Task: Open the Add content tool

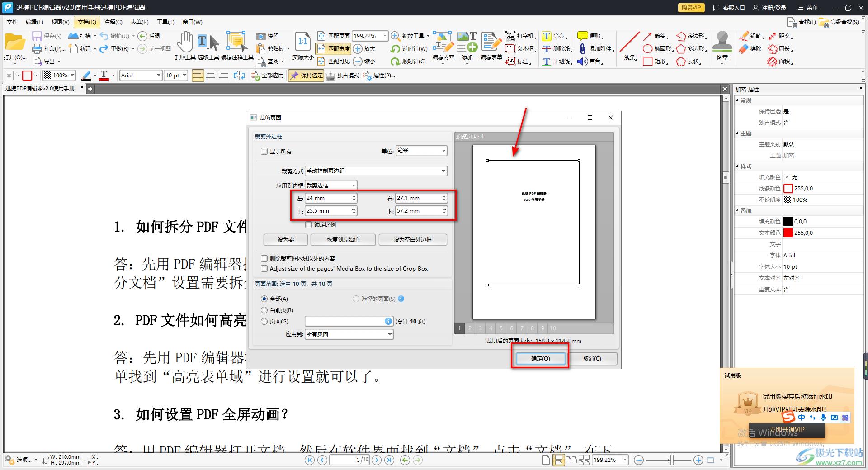Action: pos(467,47)
